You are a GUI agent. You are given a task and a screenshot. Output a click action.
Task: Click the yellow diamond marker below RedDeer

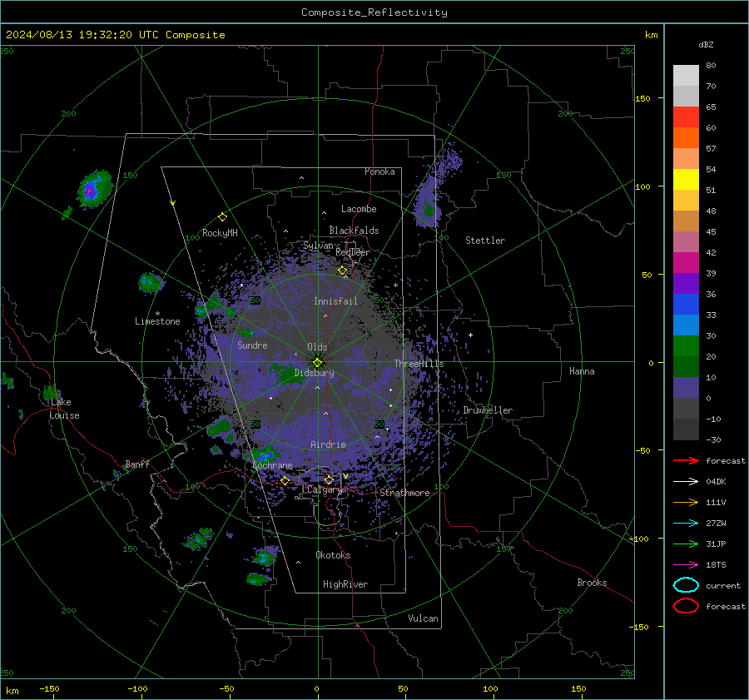pyautogui.click(x=342, y=271)
